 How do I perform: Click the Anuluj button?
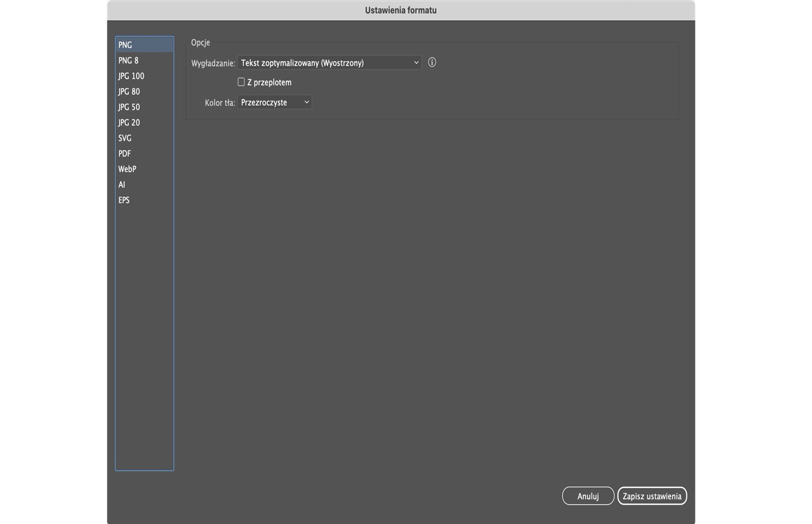pyautogui.click(x=588, y=496)
